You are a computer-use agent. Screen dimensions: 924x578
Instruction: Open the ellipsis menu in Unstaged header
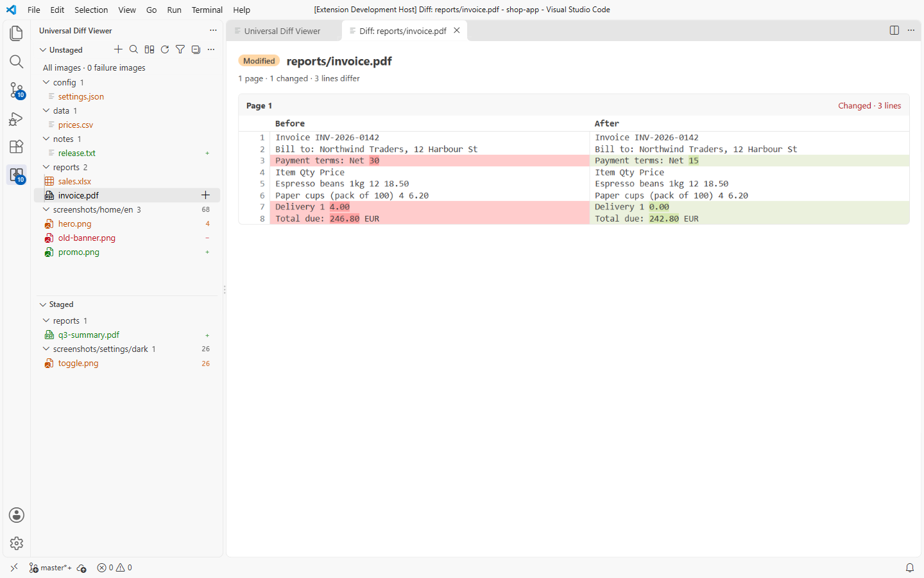[x=211, y=49]
